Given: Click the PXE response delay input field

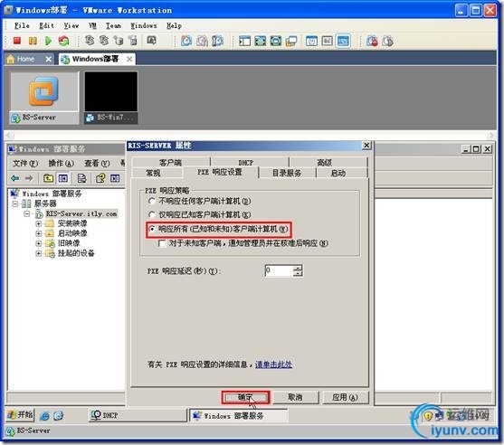Looking at the screenshot, I should coord(280,270).
